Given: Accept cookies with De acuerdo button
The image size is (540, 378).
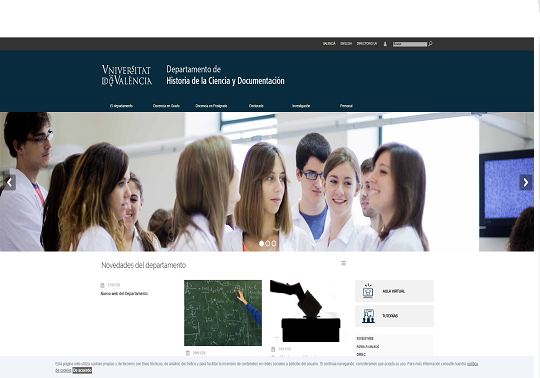Looking at the screenshot, I should pos(82,370).
